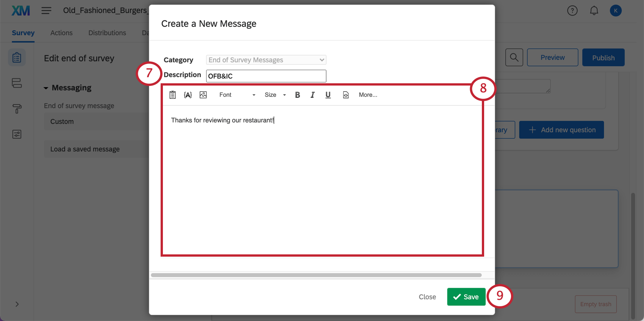Image resolution: width=644 pixels, height=321 pixels.
Task: Switch to the Actions tab
Action: (61, 33)
